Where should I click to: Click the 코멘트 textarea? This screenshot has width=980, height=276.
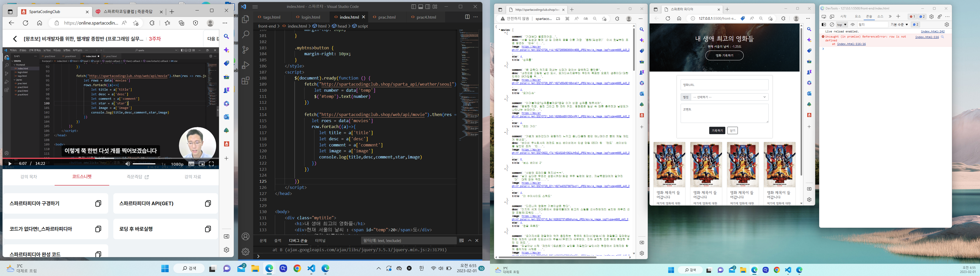tap(724, 113)
